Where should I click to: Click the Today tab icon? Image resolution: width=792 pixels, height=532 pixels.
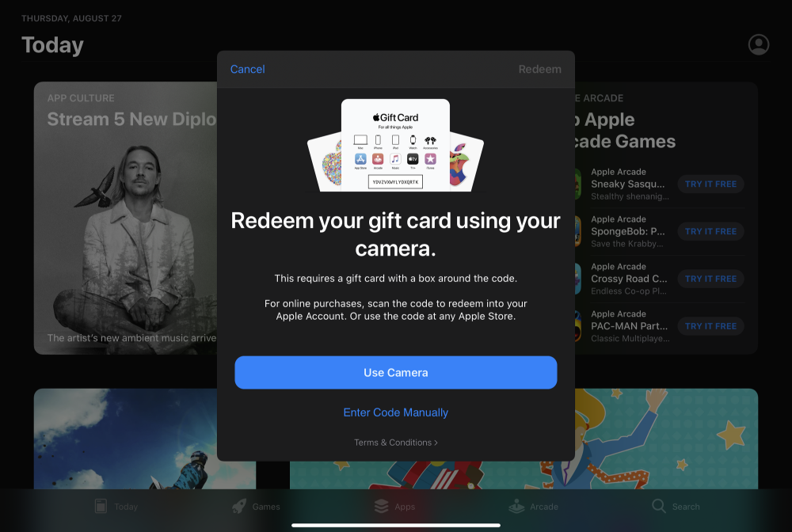click(101, 506)
